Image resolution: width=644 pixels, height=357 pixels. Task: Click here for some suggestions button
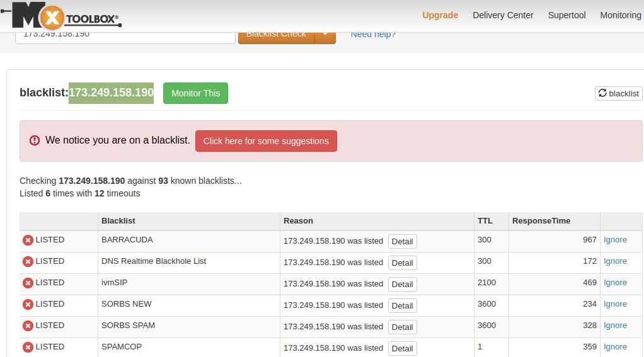coord(266,141)
